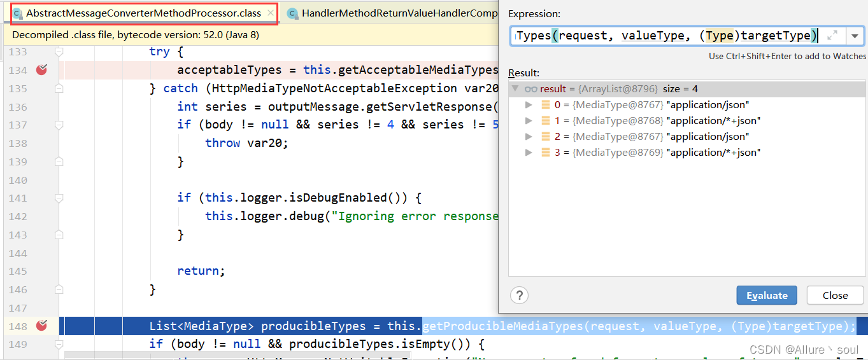Select the row 3 = {MediaType@8769}

687,153
